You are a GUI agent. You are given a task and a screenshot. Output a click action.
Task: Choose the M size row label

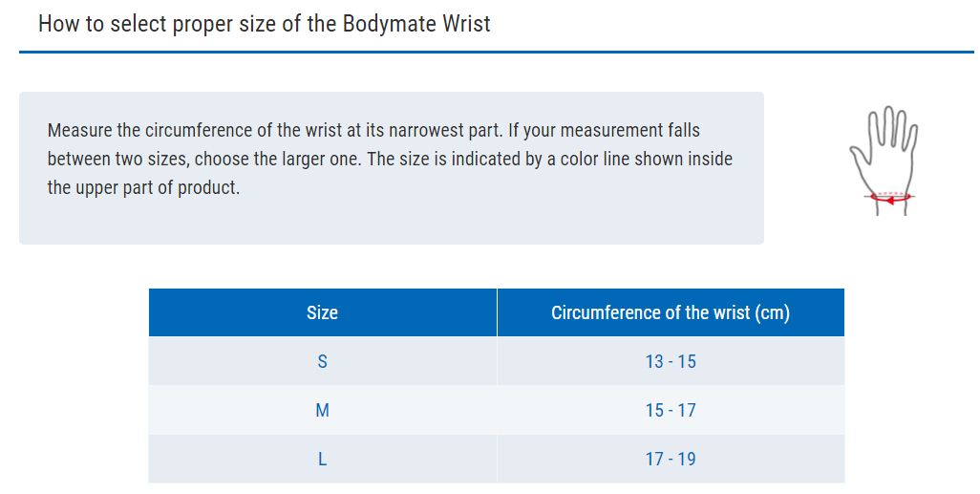322,410
